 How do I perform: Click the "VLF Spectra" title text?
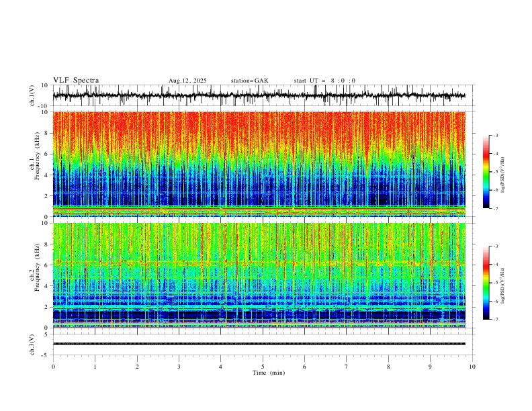76,81
